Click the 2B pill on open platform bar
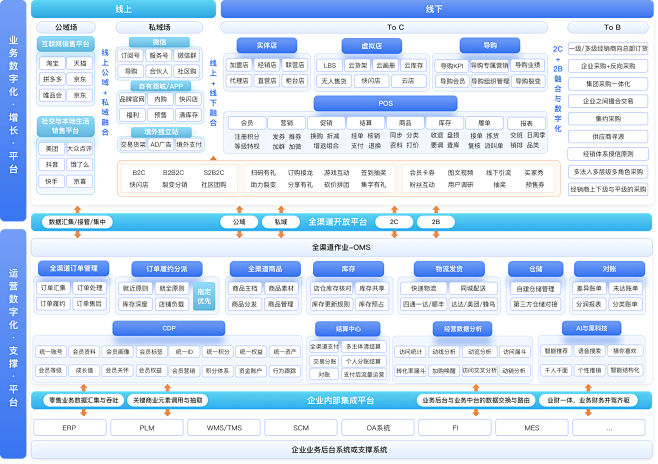 point(436,222)
